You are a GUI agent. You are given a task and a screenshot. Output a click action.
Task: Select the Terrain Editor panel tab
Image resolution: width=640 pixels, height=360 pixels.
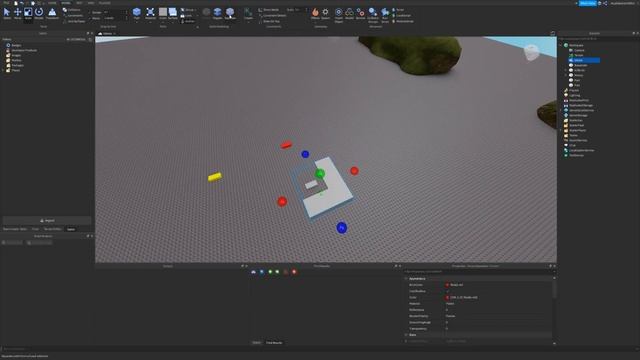pyautogui.click(x=53, y=229)
